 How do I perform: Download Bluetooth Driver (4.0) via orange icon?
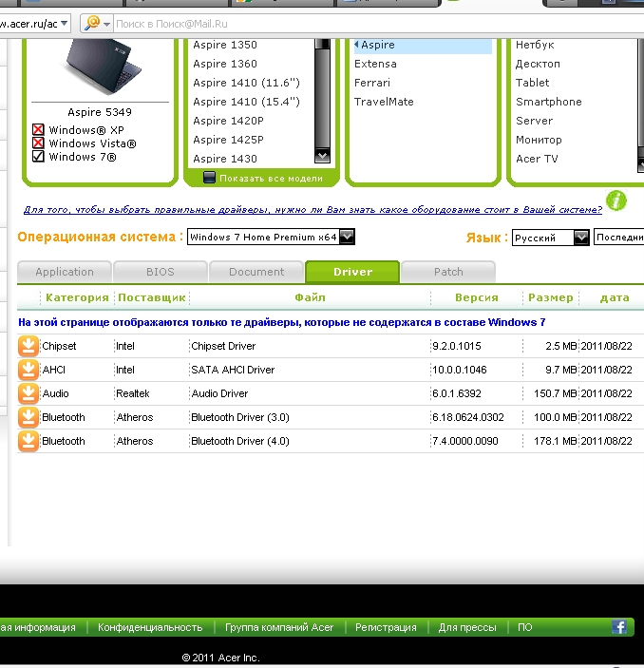click(x=28, y=441)
